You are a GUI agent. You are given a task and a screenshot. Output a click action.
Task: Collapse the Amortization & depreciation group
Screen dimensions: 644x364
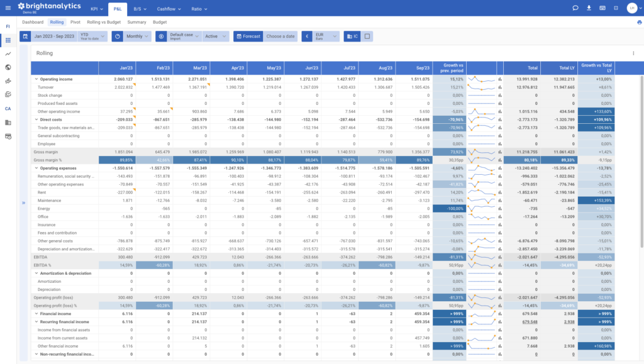36,273
